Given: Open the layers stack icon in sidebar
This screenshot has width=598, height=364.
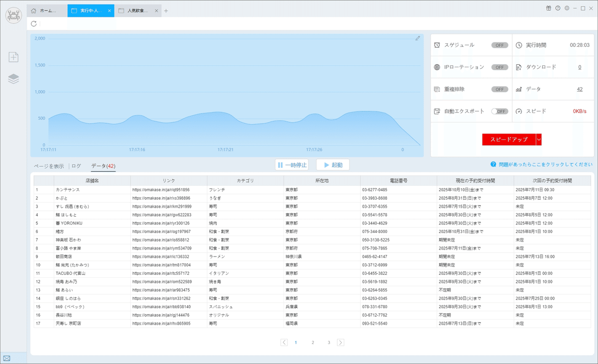Looking at the screenshot, I should (14, 79).
